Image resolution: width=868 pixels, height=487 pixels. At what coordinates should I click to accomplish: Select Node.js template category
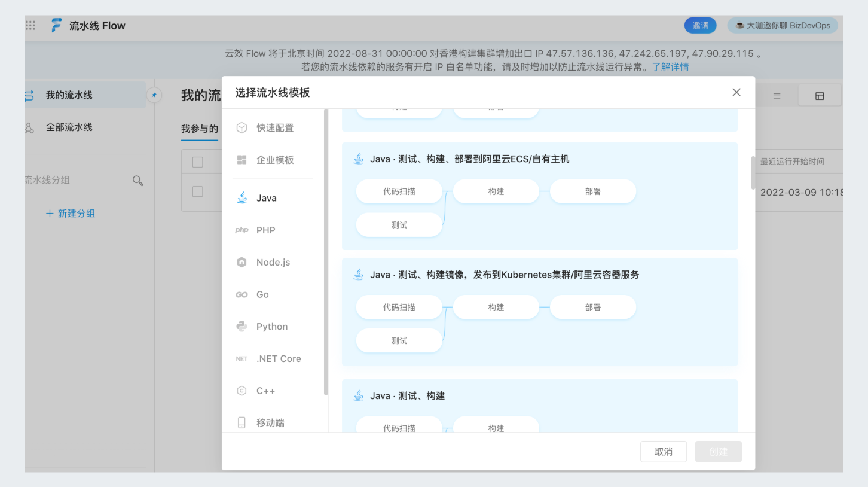pyautogui.click(x=274, y=262)
